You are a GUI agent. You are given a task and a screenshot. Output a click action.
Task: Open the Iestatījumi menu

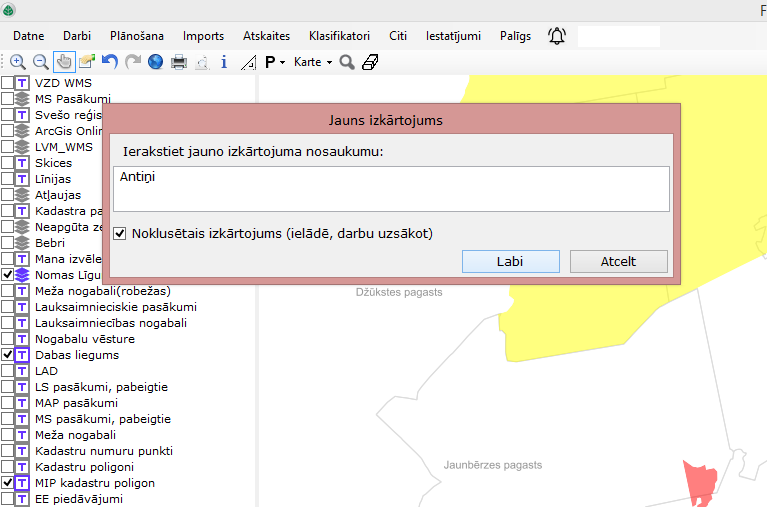(x=453, y=36)
